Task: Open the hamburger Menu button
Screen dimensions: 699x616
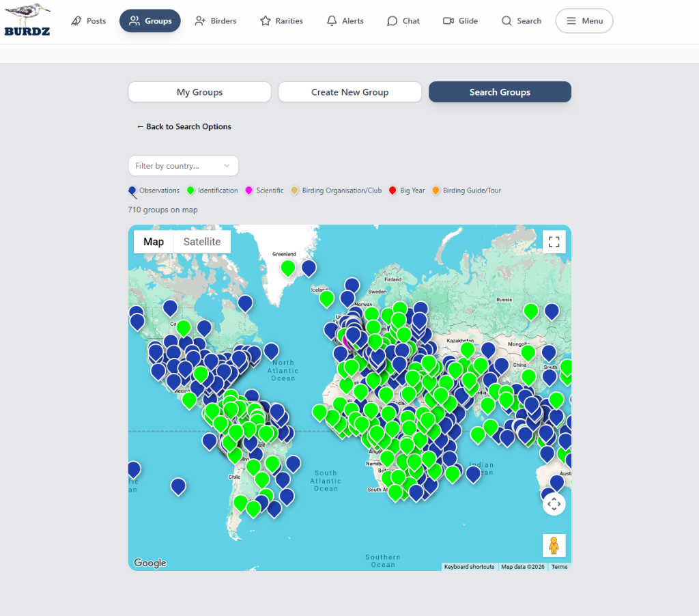Action: click(584, 21)
